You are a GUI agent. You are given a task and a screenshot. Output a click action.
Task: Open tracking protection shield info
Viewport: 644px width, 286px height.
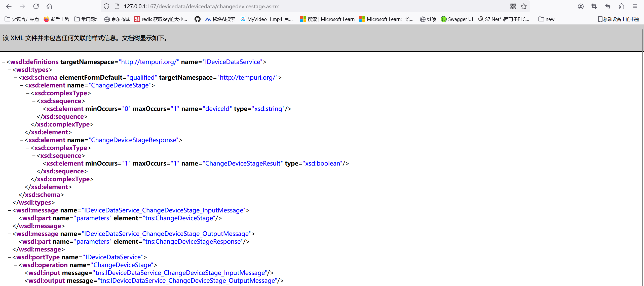coord(106,6)
